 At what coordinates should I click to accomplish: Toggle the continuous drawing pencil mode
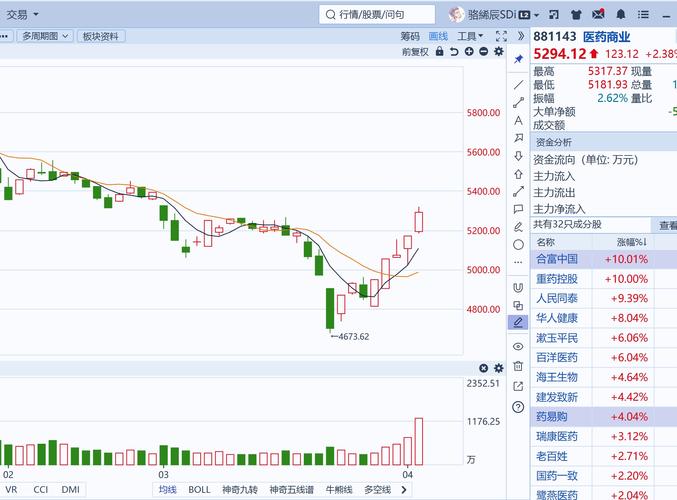[518, 322]
